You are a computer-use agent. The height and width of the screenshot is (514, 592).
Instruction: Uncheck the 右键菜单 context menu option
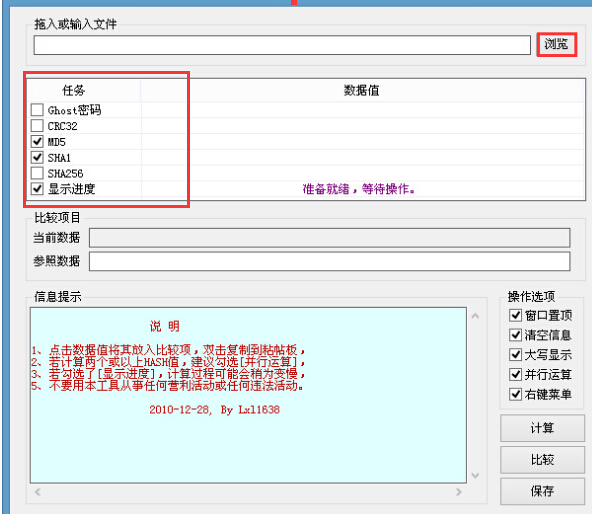515,394
